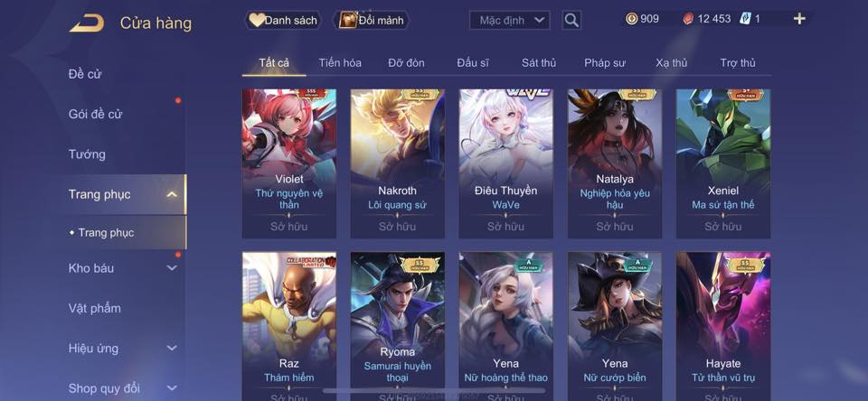Click the gold coin balance icon
Image resolution: width=868 pixels, height=401 pixels.
(x=632, y=19)
